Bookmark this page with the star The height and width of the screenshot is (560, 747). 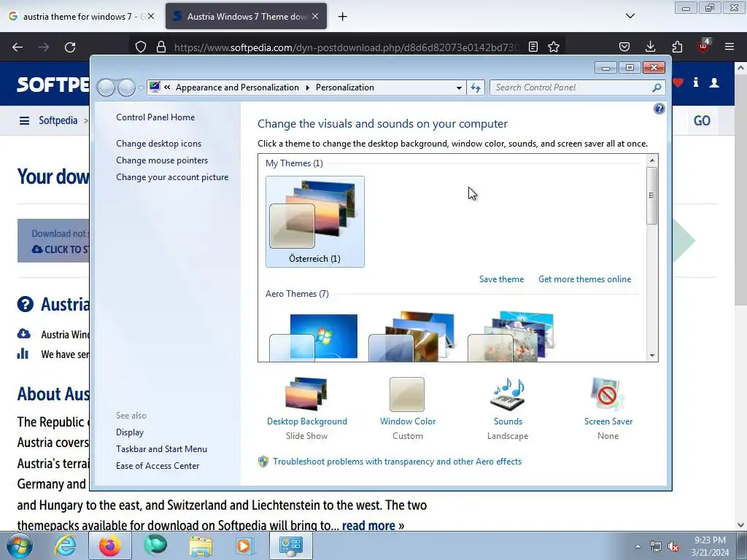coord(553,47)
